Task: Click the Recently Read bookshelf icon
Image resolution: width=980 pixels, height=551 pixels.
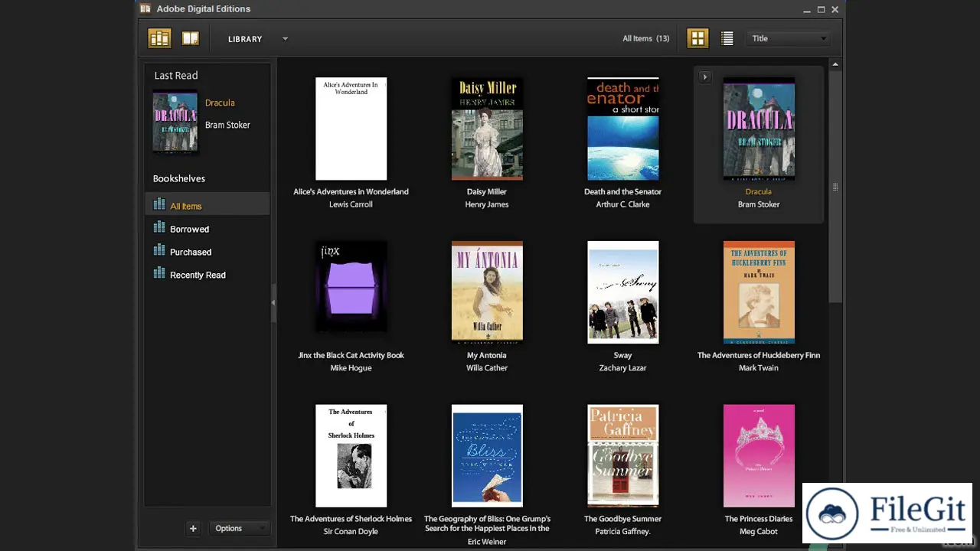Action: (x=159, y=273)
